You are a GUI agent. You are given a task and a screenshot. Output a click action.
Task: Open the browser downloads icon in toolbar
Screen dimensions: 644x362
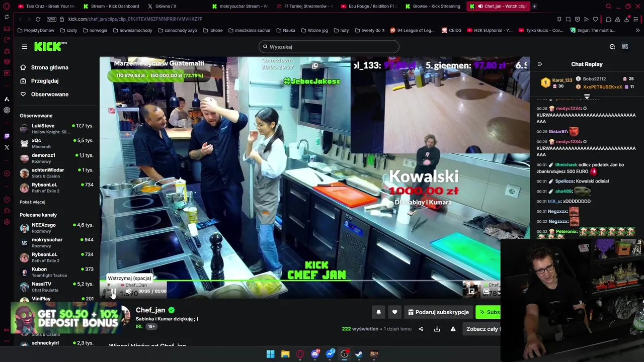627,19
